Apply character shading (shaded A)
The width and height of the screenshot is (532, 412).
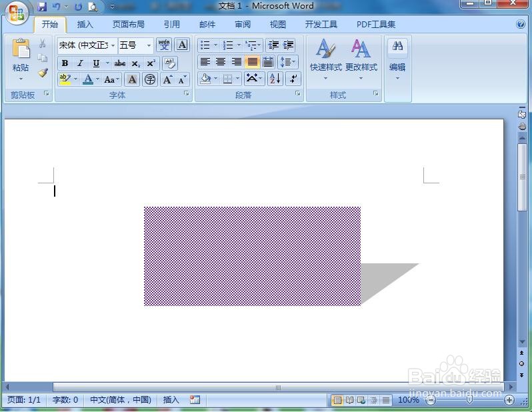(x=132, y=80)
